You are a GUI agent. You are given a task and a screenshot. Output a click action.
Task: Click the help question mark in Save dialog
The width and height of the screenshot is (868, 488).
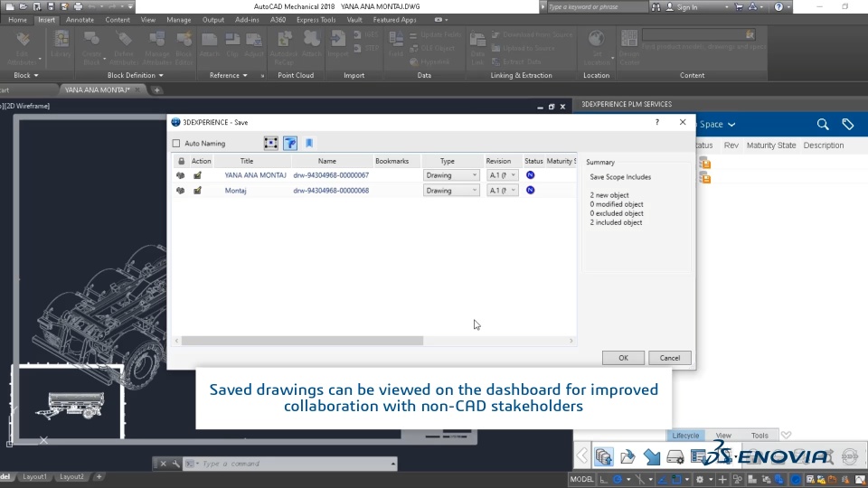[657, 122]
